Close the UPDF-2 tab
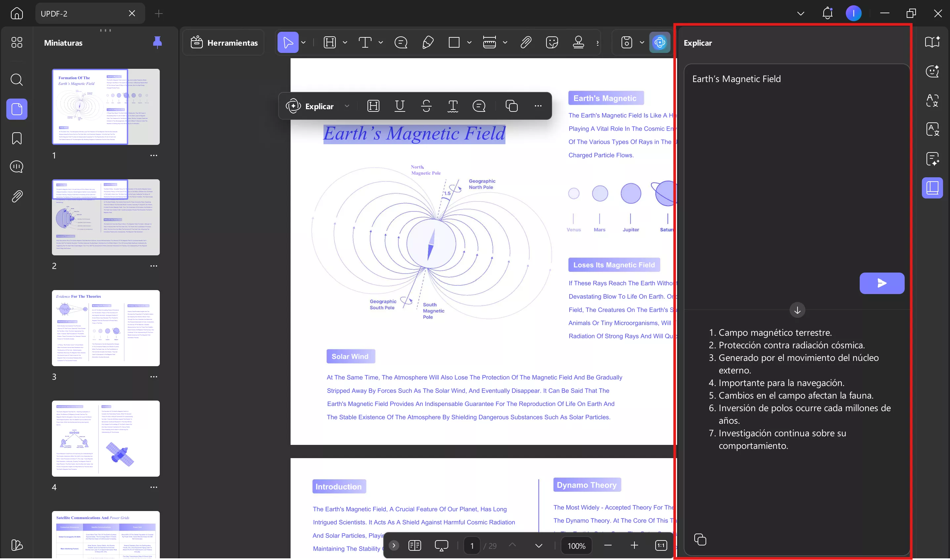The width and height of the screenshot is (950, 560). coord(132,14)
